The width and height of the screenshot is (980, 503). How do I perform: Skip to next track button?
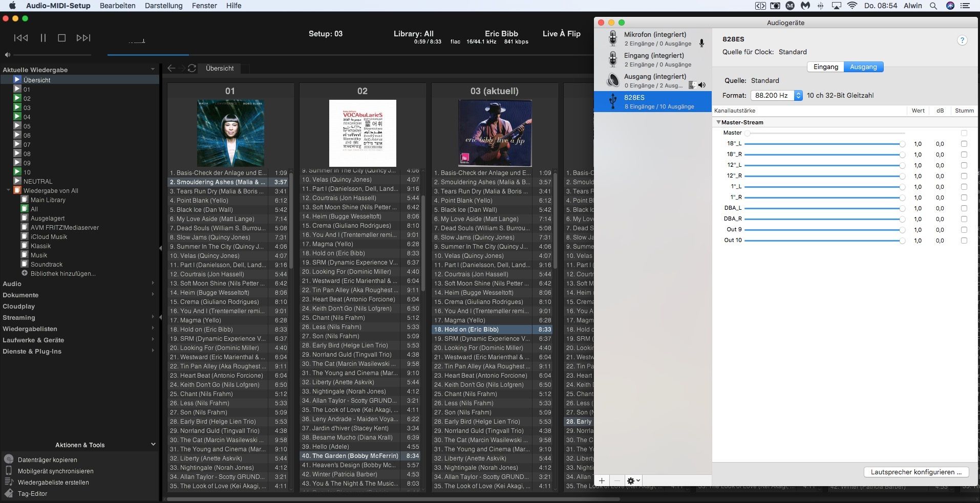click(83, 38)
